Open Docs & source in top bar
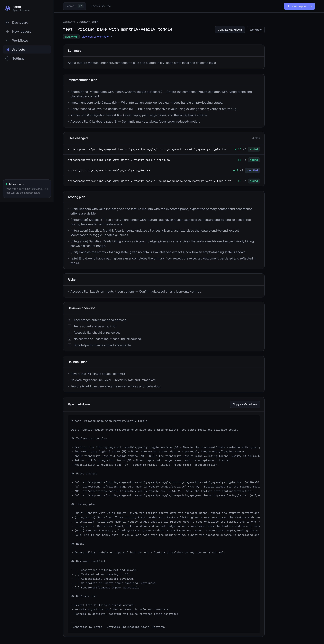 click(101, 6)
